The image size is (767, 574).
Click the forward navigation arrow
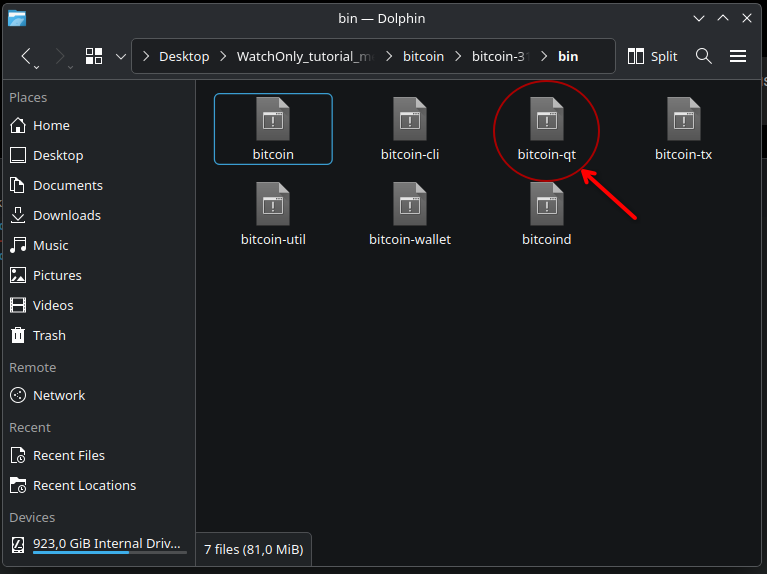60,56
